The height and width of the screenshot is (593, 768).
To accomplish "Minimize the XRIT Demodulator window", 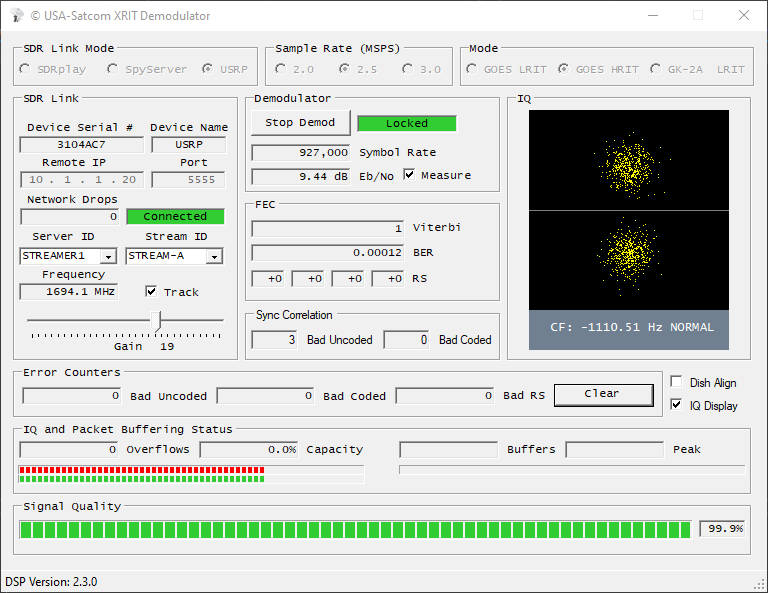I will 653,16.
